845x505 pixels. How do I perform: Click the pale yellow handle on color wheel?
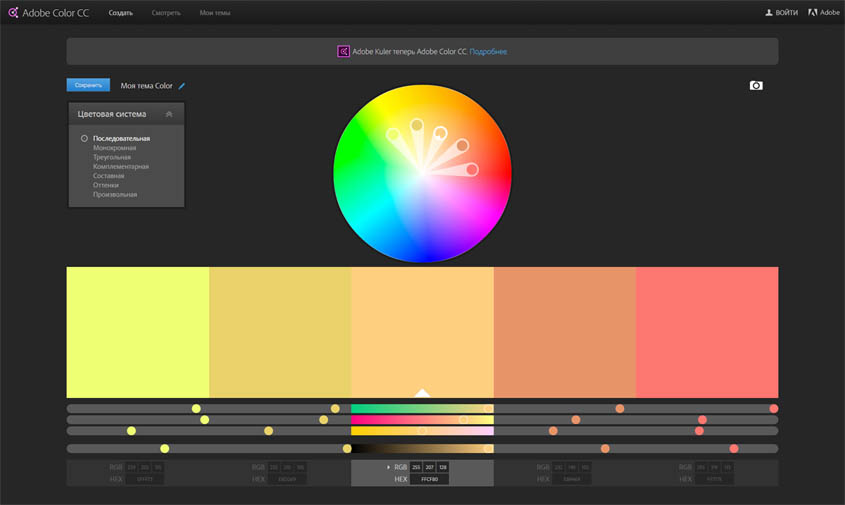pyautogui.click(x=393, y=134)
